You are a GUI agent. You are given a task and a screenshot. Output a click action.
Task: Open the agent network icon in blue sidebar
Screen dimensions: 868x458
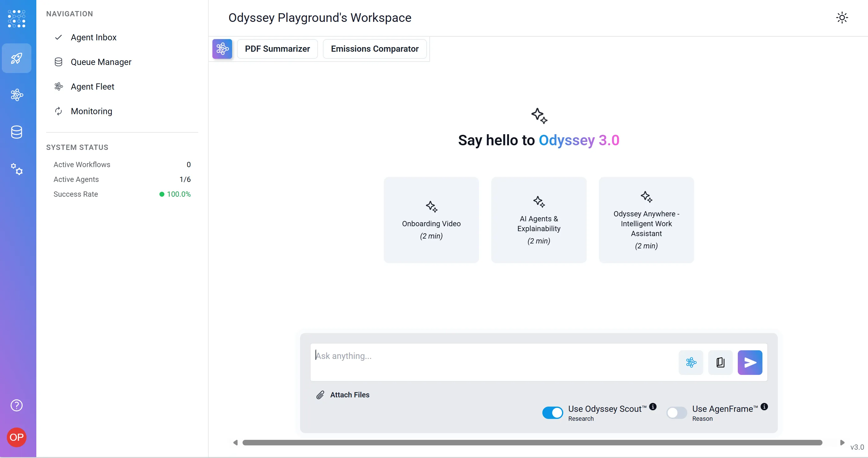tap(17, 95)
